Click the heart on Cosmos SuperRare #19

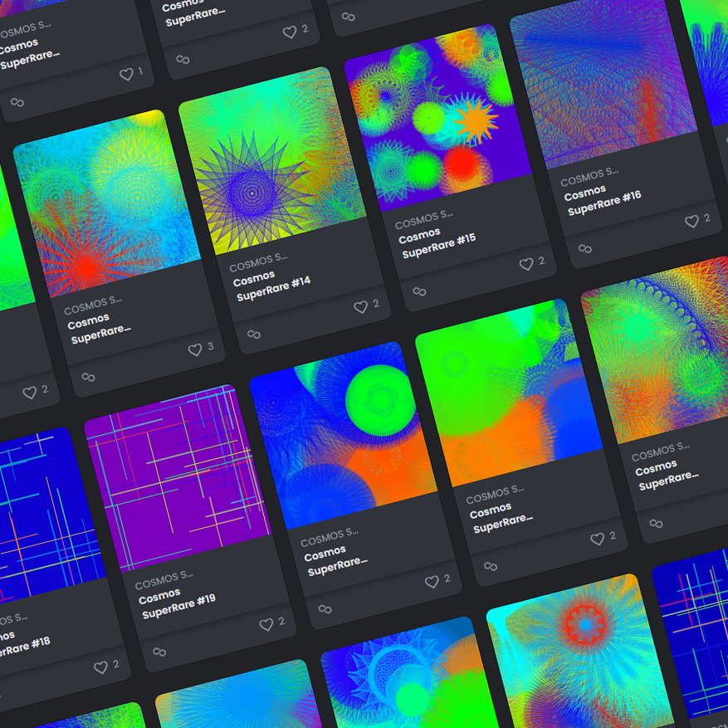pos(266,624)
